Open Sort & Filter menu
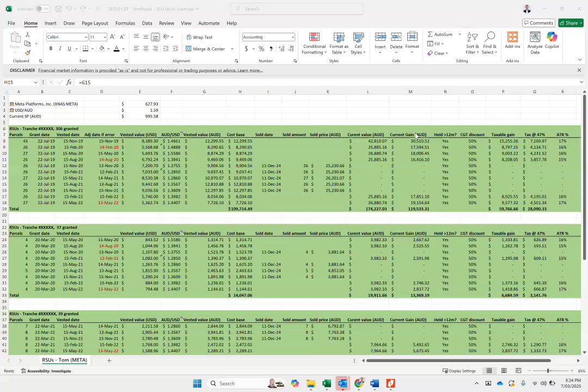 [472, 43]
